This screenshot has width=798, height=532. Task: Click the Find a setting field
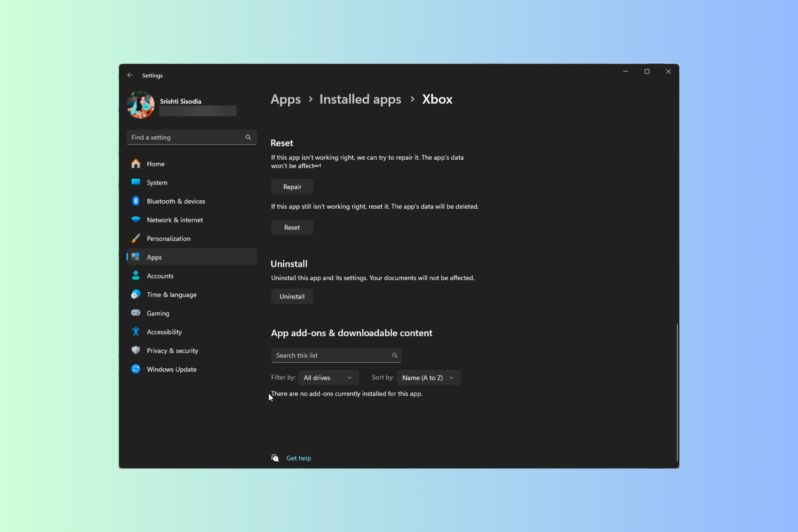192,137
